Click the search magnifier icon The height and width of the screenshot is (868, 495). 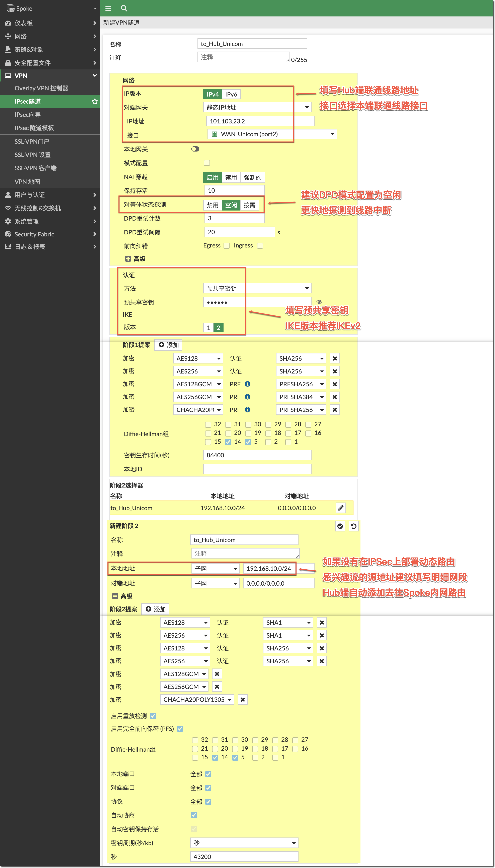(x=124, y=8)
